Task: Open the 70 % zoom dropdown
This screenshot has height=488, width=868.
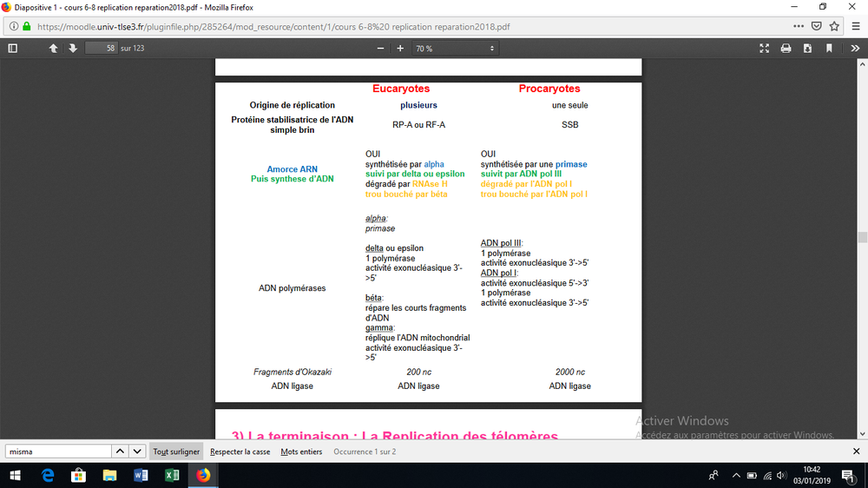Action: point(455,48)
